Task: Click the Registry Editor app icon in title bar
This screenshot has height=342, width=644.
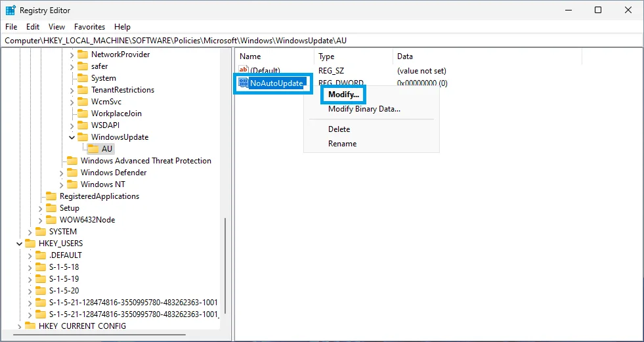Action: point(11,10)
